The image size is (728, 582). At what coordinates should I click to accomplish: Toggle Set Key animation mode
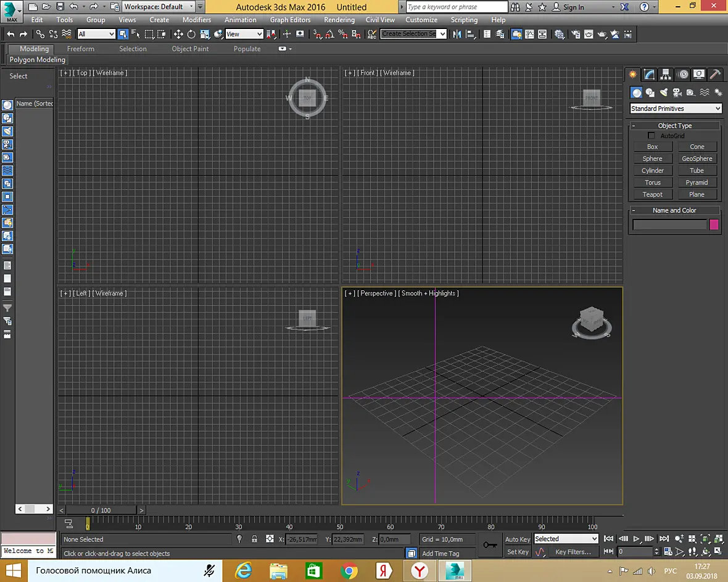517,552
